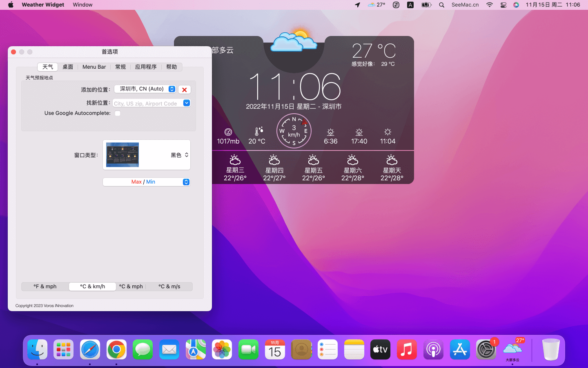Click the sunrise icon above 6:36
Image resolution: width=588 pixels, height=368 pixels.
pyautogui.click(x=330, y=132)
